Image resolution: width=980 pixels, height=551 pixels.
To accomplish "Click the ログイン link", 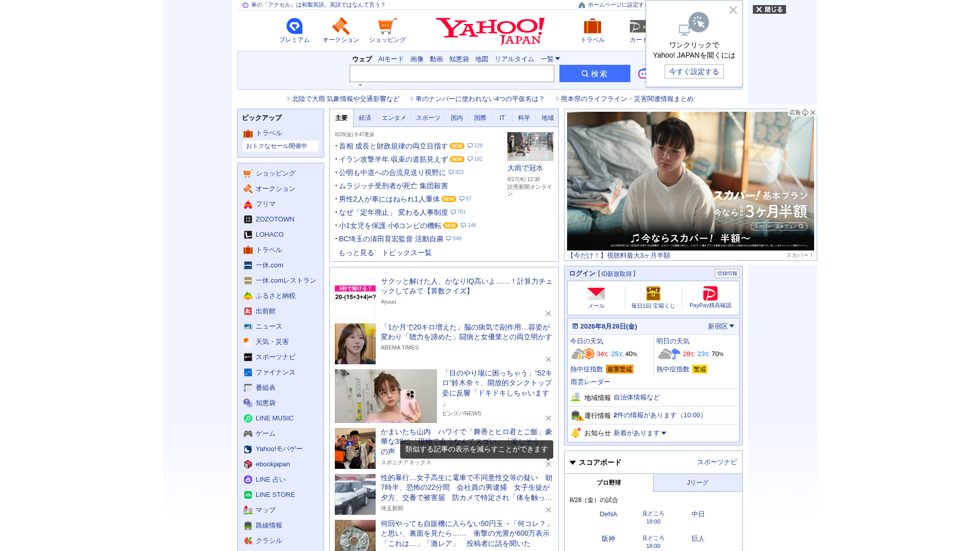I will 582,273.
